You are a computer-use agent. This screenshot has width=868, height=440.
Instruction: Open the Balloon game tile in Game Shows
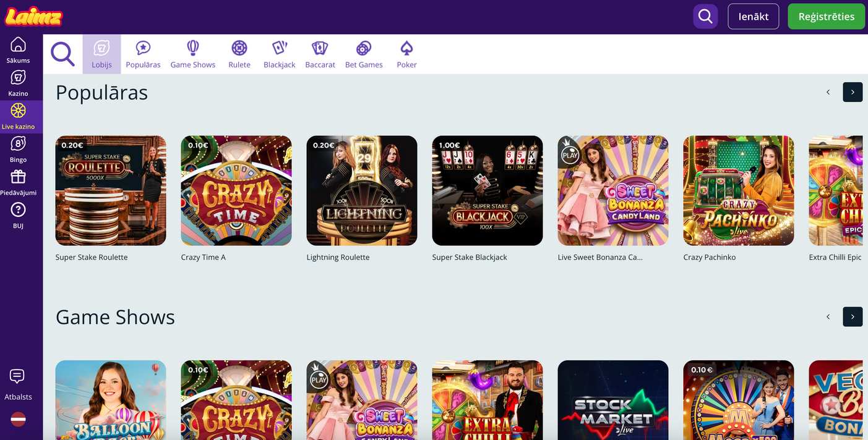pyautogui.click(x=111, y=400)
